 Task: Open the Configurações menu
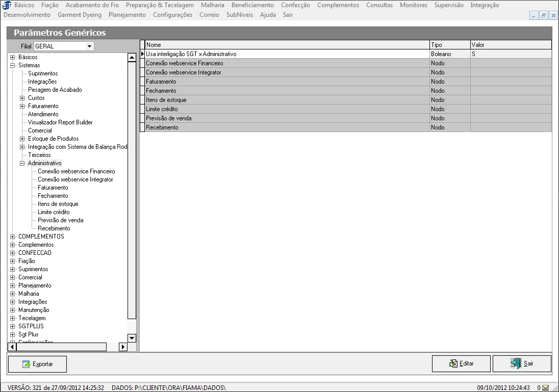(172, 15)
